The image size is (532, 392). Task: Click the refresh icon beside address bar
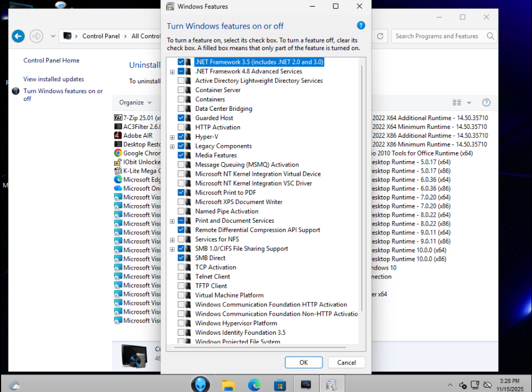click(x=380, y=36)
